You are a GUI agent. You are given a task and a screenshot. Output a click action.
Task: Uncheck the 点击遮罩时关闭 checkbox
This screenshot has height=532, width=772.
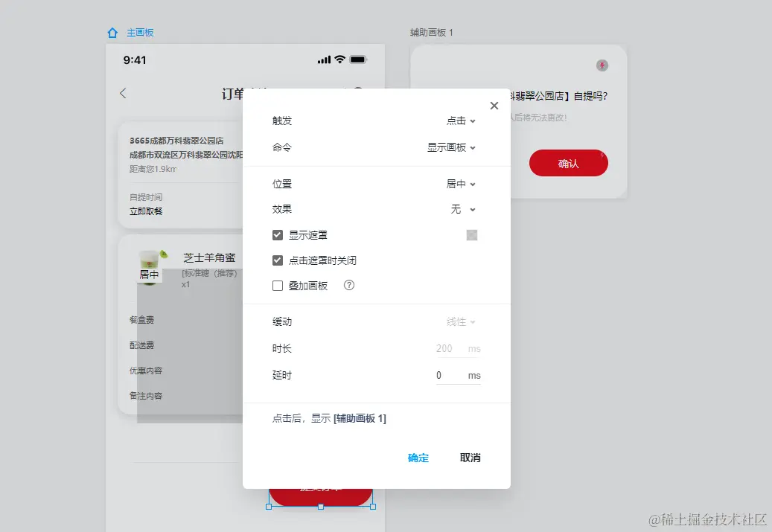click(278, 260)
